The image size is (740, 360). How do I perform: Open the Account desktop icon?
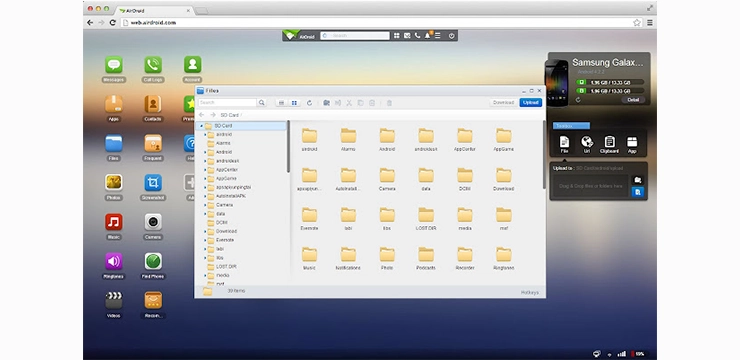(x=192, y=65)
